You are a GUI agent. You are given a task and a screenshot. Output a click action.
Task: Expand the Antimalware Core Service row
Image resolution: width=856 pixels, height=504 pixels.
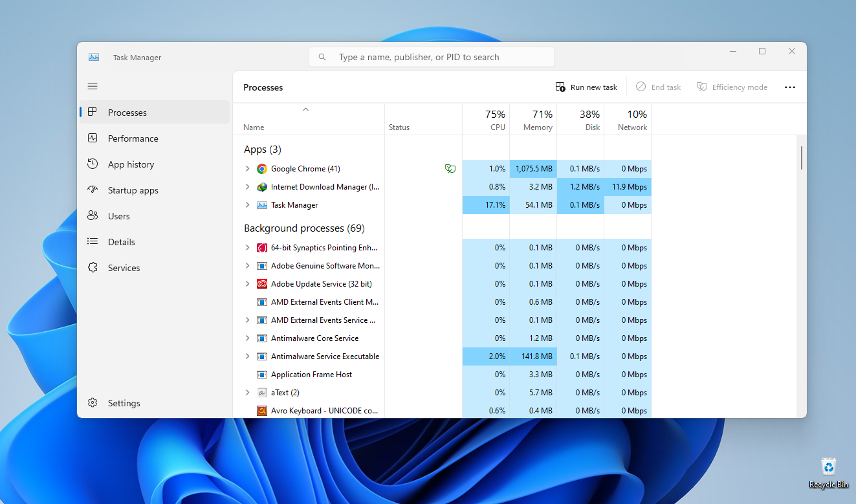pyautogui.click(x=247, y=338)
